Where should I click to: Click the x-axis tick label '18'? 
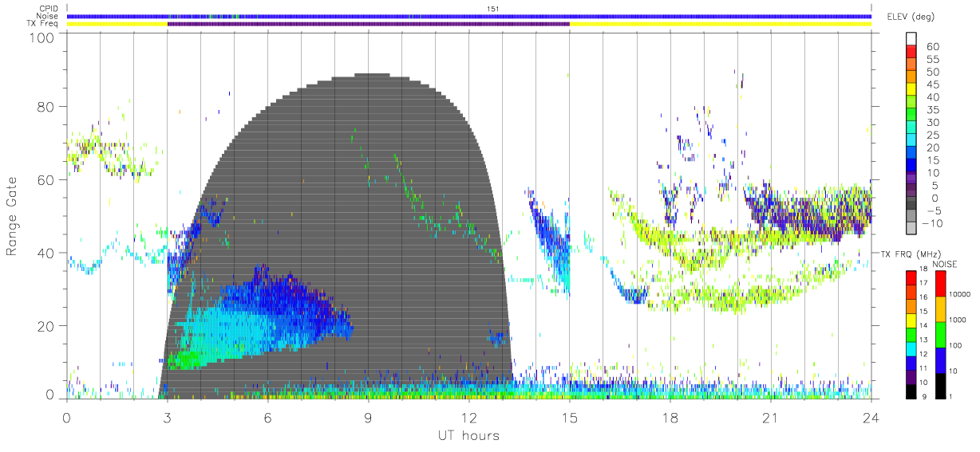click(x=670, y=418)
